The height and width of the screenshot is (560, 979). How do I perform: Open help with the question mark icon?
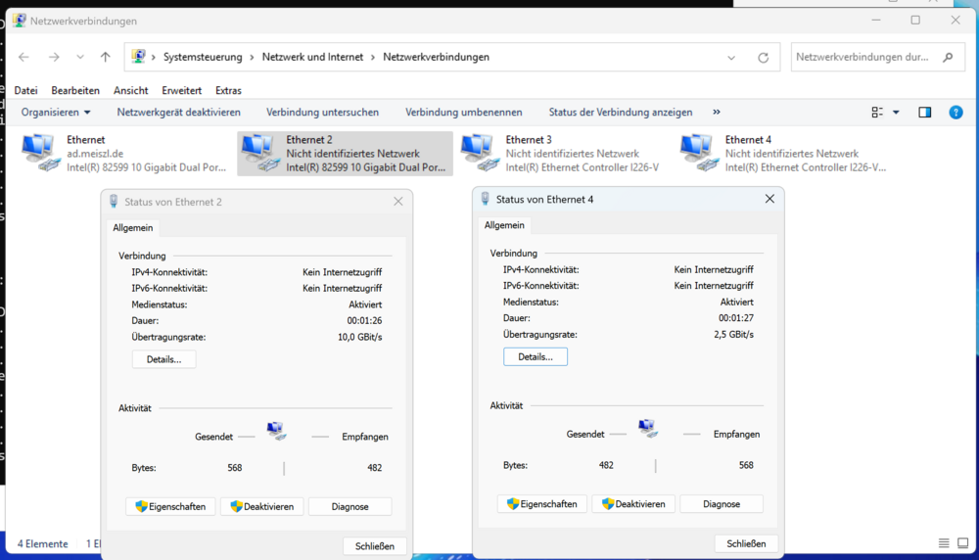[956, 113]
